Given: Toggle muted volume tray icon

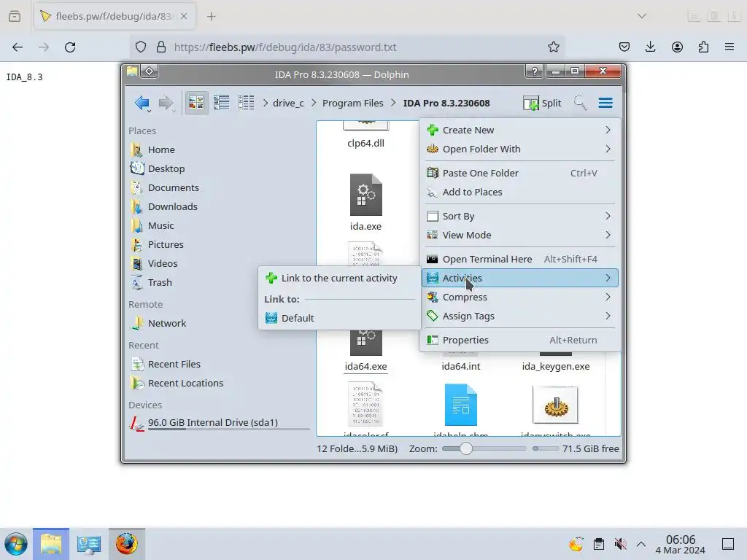Looking at the screenshot, I should (x=620, y=544).
